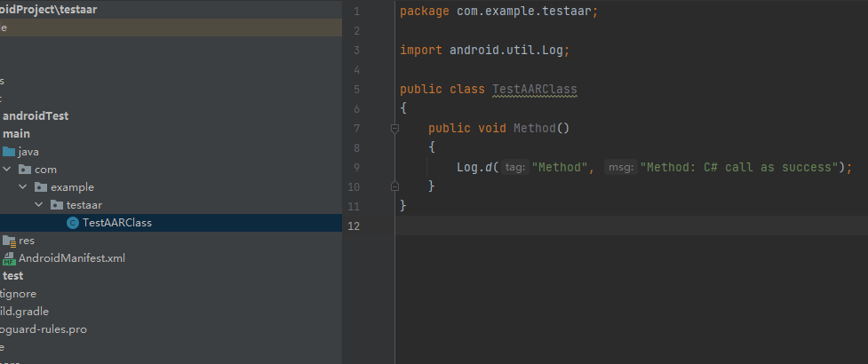Open the proguard-rules.pro file
Image resolution: width=868 pixels, height=364 pixels.
pos(44,329)
